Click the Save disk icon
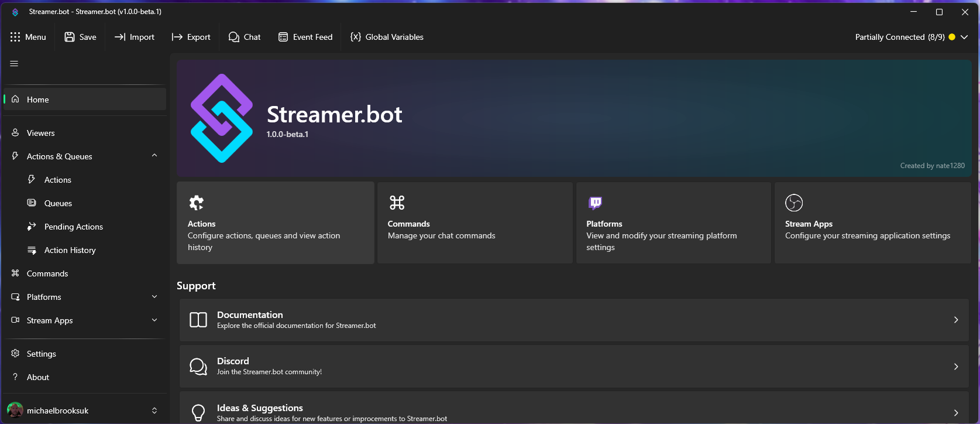 coord(70,37)
